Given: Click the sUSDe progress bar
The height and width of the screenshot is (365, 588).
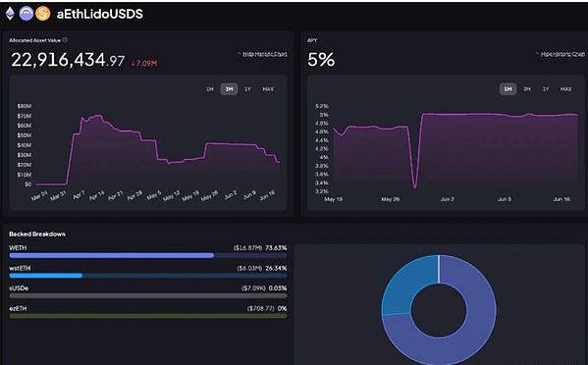Looking at the screenshot, I should pyautogui.click(x=148, y=295).
